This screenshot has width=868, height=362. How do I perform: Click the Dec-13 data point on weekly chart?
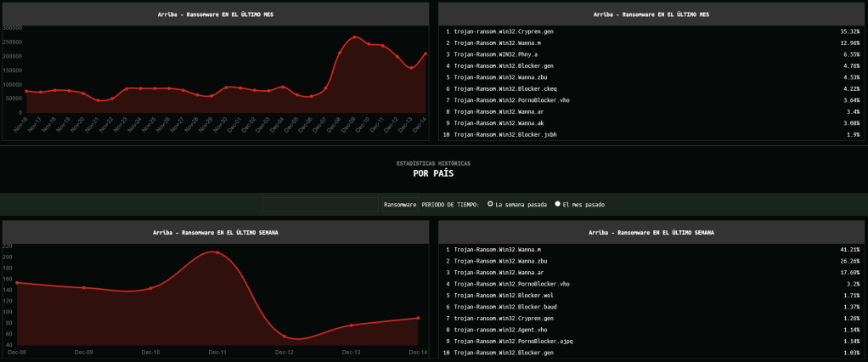352,325
